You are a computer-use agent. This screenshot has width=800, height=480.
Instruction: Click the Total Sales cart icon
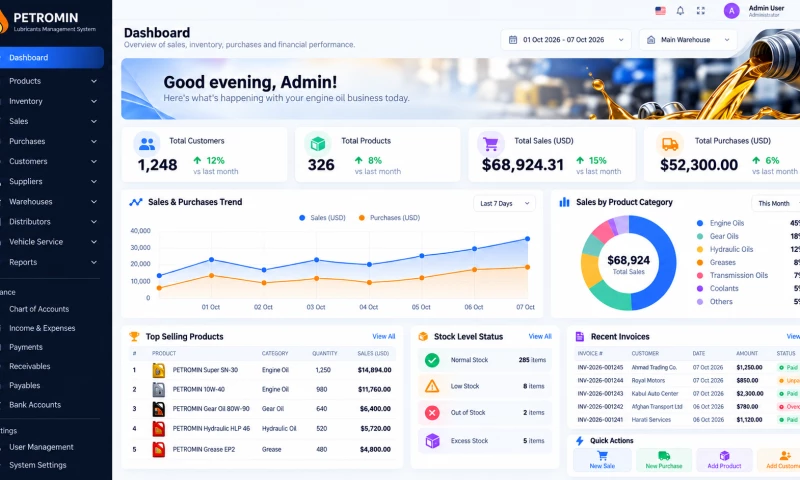(490, 144)
